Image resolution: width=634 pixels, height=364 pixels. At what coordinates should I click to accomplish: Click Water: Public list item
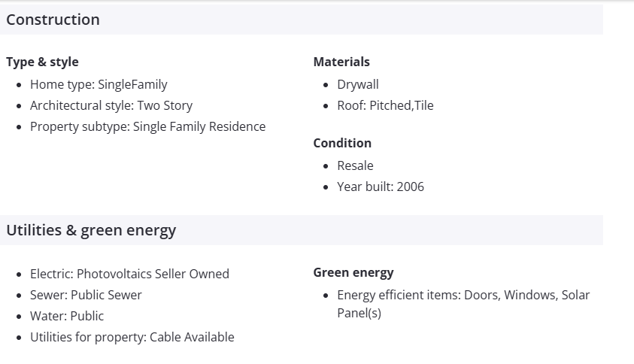click(67, 316)
